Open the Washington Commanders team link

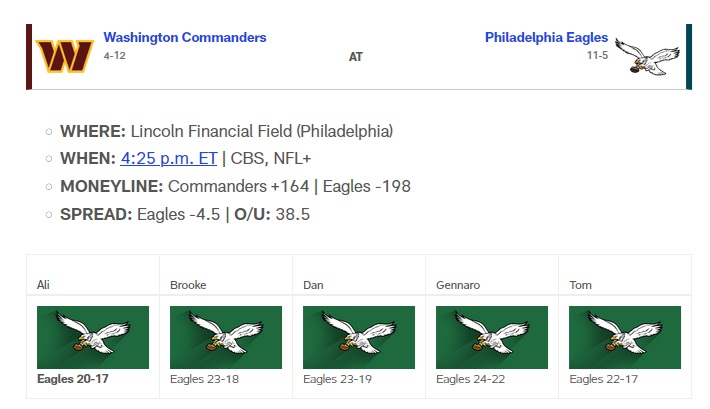pyautogui.click(x=185, y=37)
